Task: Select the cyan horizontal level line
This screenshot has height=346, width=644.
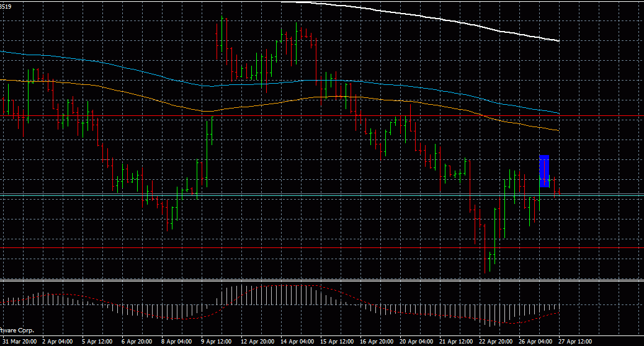Action: coord(322,195)
